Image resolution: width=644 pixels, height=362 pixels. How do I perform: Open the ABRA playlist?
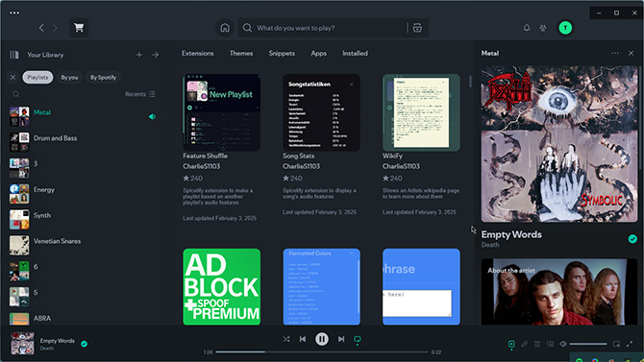click(x=85, y=319)
